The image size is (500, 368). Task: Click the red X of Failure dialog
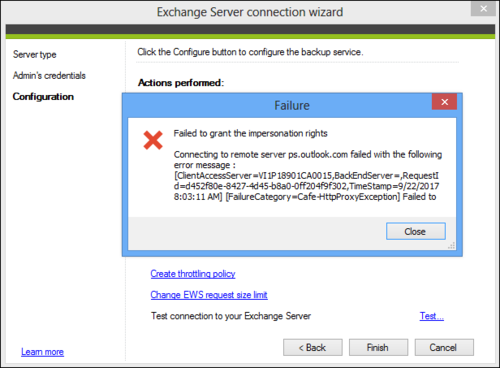(x=444, y=102)
